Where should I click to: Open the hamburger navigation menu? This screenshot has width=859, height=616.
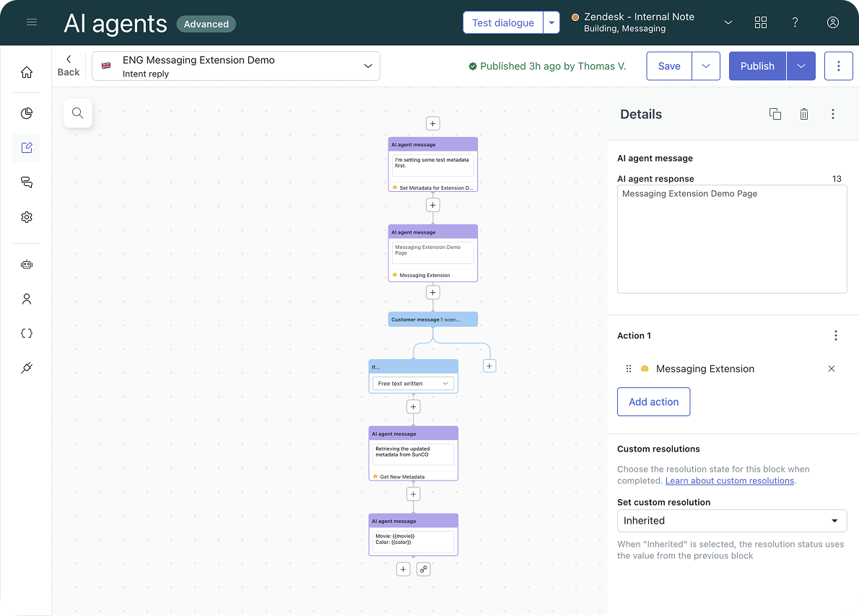31,22
